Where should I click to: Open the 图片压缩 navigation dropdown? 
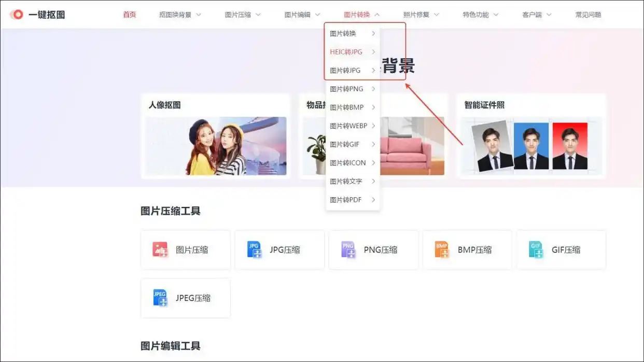pos(243,15)
